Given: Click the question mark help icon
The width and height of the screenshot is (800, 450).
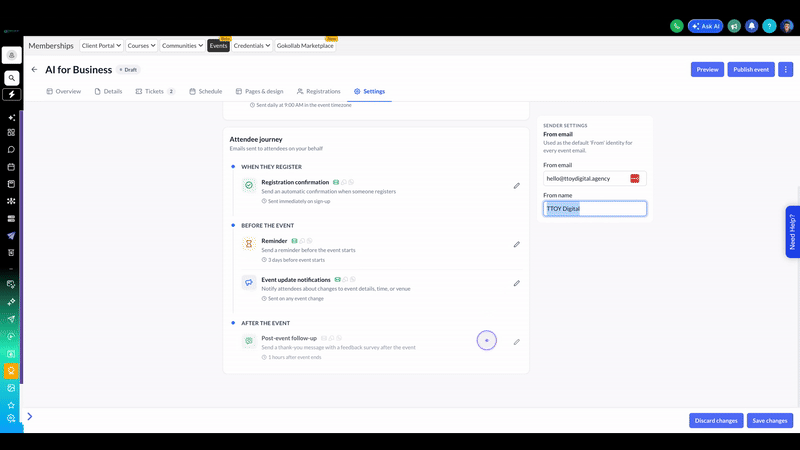Looking at the screenshot, I should point(769,26).
